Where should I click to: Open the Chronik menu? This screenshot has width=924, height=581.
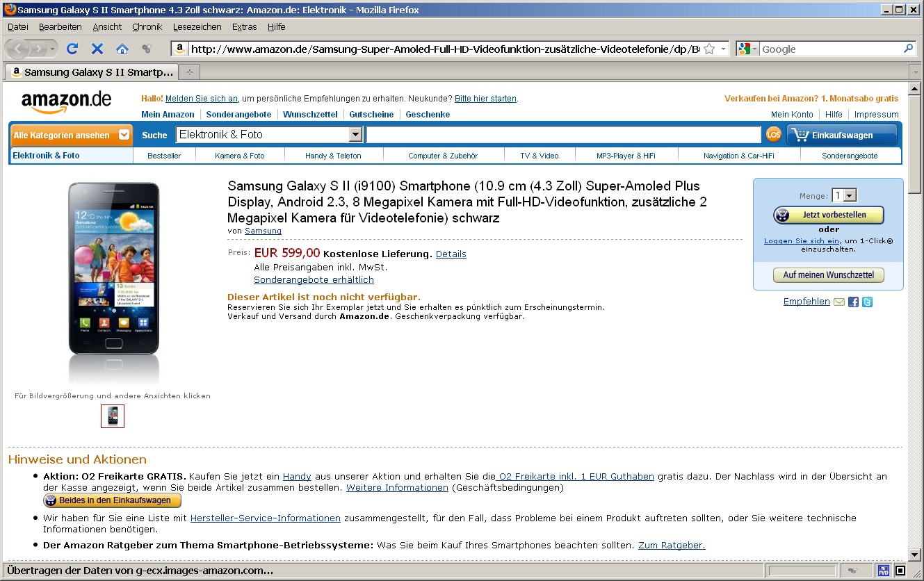[147, 26]
